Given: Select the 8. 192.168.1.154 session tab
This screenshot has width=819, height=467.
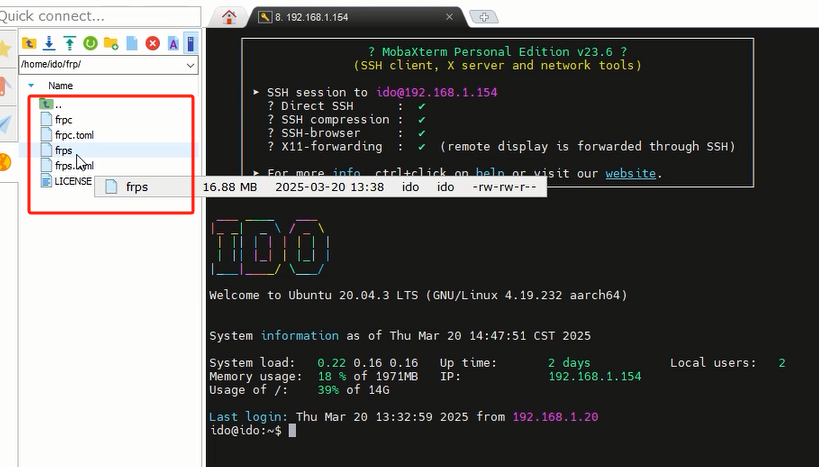Looking at the screenshot, I should (x=355, y=17).
